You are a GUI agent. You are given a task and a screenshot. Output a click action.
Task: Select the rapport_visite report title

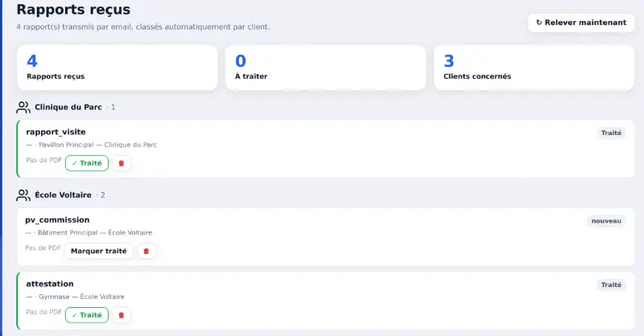point(56,132)
